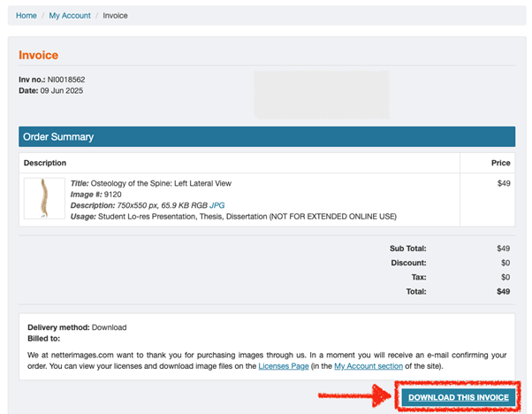The image size is (532, 414).
Task: Click the spine image thumbnail
Action: pyautogui.click(x=43, y=199)
